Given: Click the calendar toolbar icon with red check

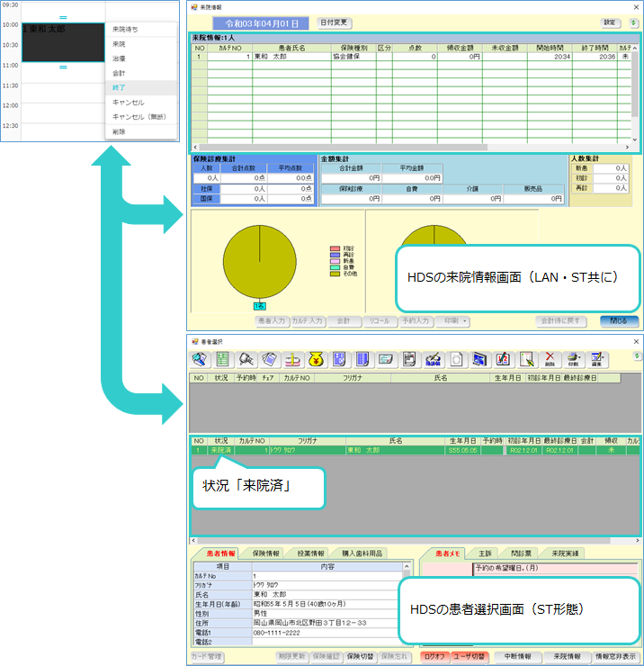Looking at the screenshot, I should point(503,360).
